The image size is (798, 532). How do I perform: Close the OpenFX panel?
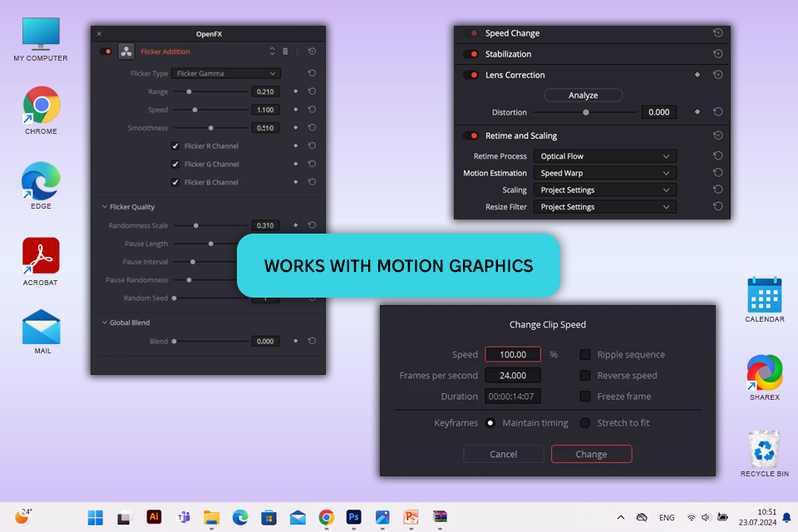tap(99, 33)
